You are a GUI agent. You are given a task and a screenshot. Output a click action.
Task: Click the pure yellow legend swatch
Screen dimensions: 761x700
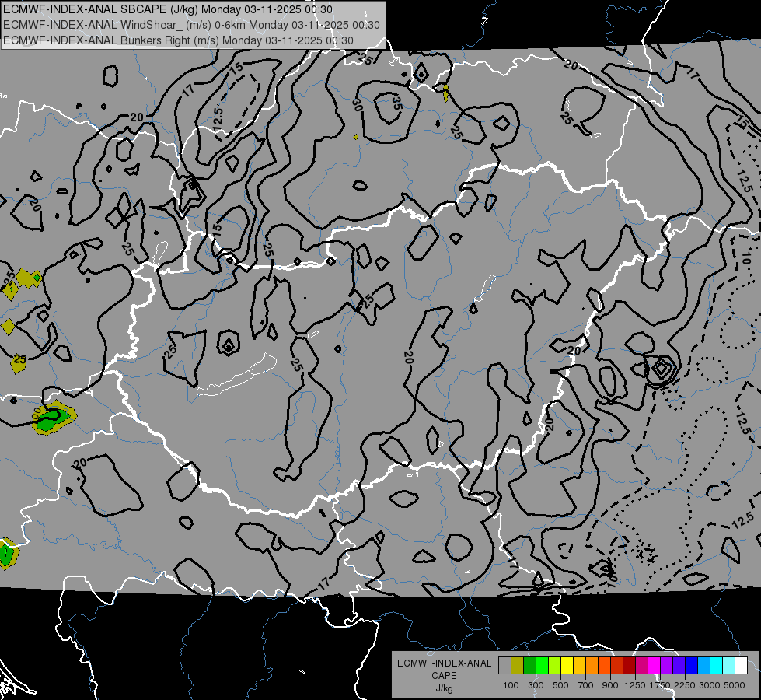pyautogui.click(x=567, y=666)
